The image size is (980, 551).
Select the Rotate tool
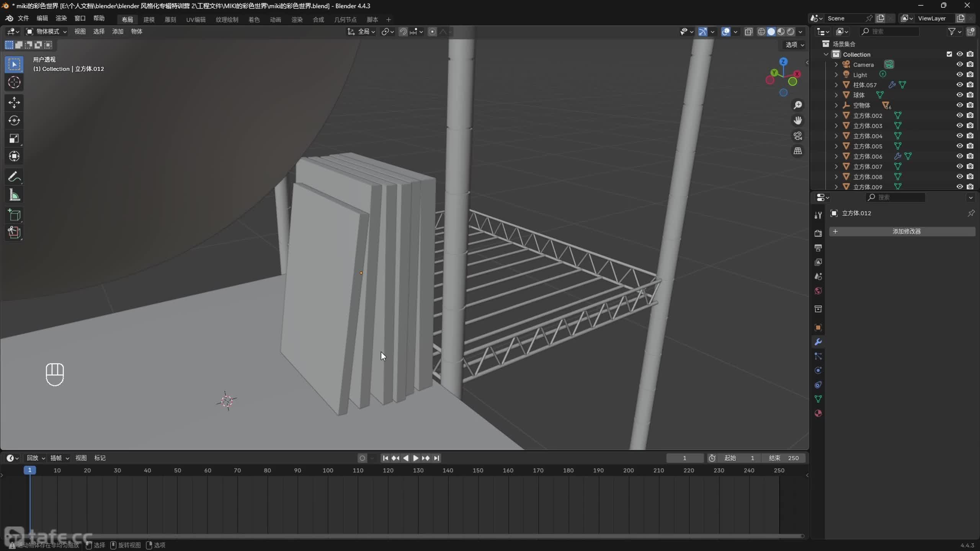click(14, 121)
